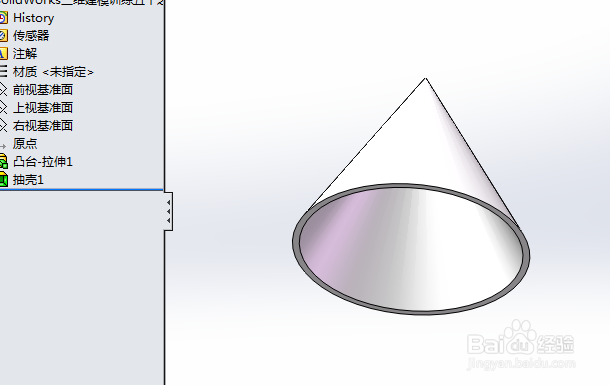
Task: Select the 传感器 sensors item
Action: [31, 36]
